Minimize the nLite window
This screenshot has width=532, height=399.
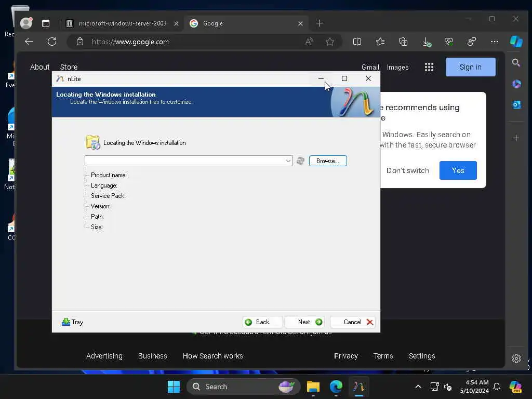[x=321, y=79]
